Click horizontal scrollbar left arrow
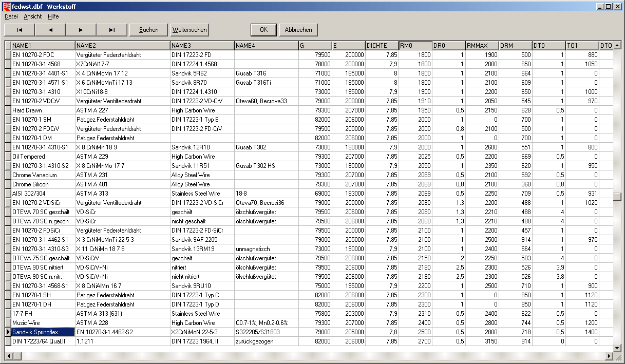Viewport: 625px width, 364px height. tap(8, 356)
